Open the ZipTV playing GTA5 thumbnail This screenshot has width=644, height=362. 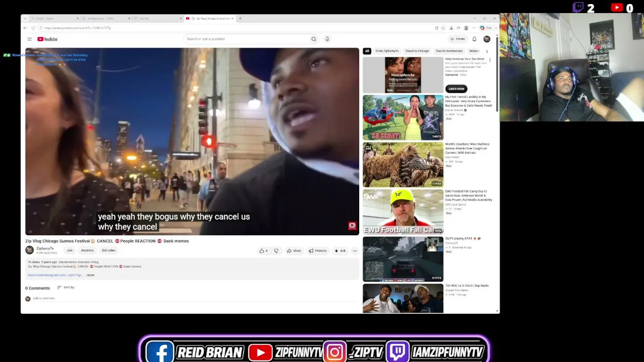pyautogui.click(x=403, y=259)
